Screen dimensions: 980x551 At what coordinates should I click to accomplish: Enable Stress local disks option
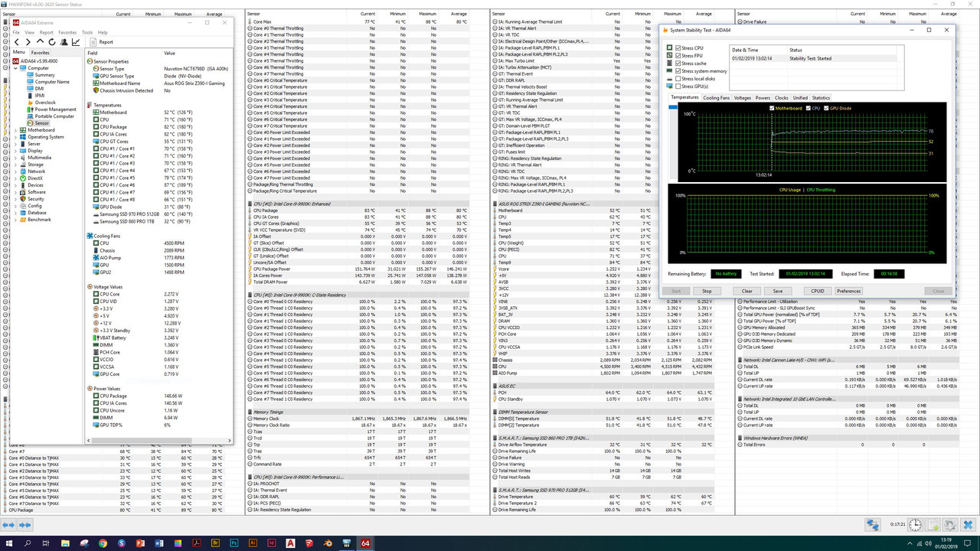(678, 78)
